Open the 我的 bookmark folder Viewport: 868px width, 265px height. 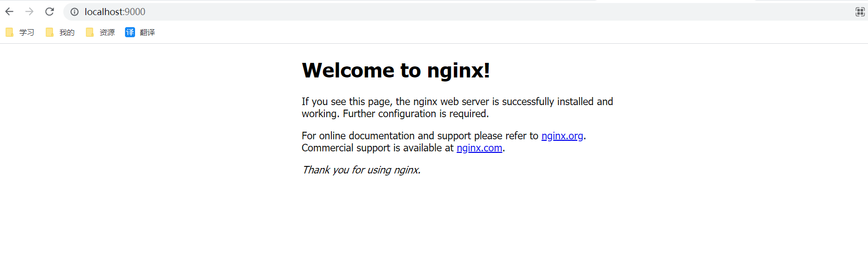(x=60, y=32)
